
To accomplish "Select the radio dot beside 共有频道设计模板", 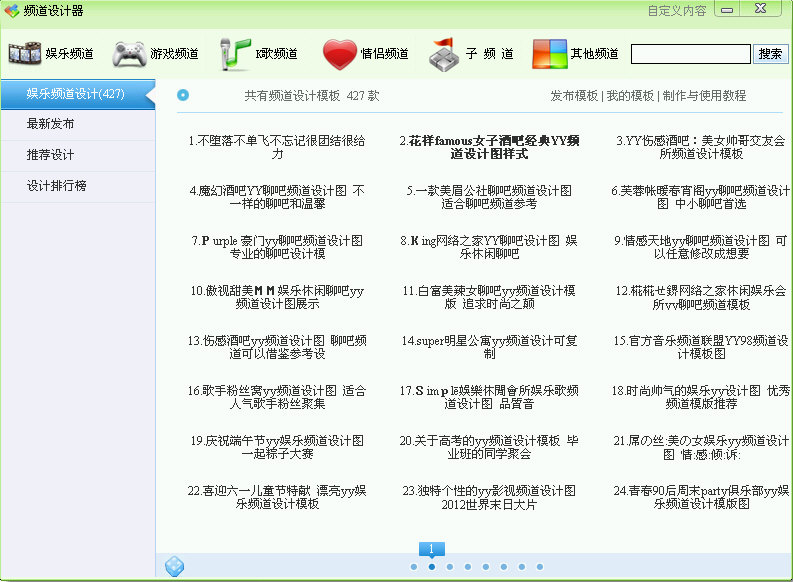I will [183, 96].
